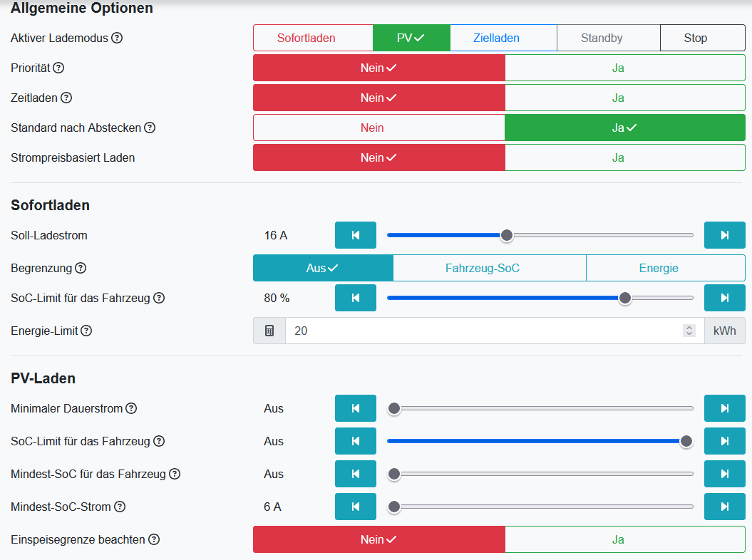The image size is (752, 560).
Task: Increase Soll-Ladestrom with step-forward button
Action: point(725,235)
